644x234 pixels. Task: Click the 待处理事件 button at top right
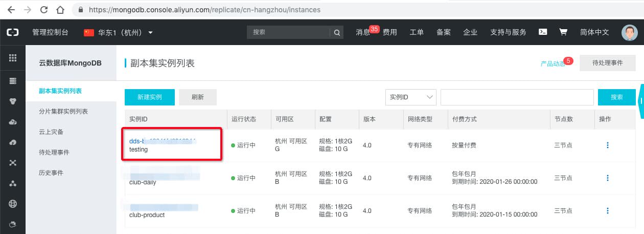coord(607,63)
